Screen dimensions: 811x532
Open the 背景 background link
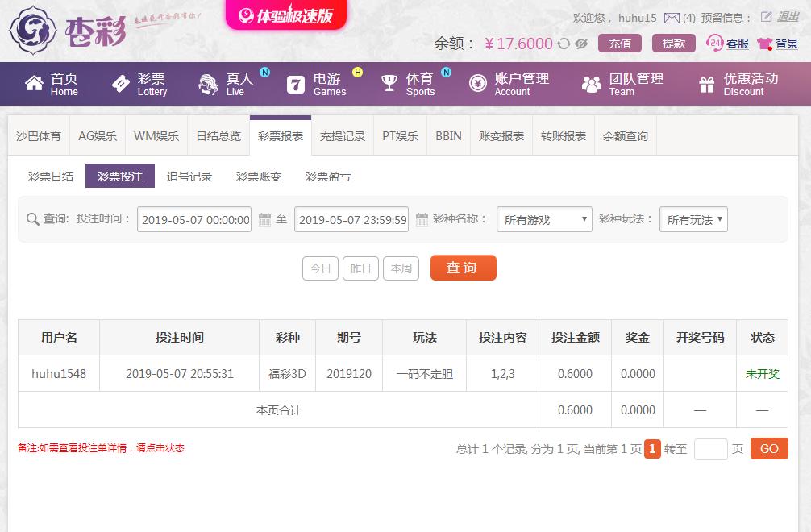pyautogui.click(x=787, y=44)
